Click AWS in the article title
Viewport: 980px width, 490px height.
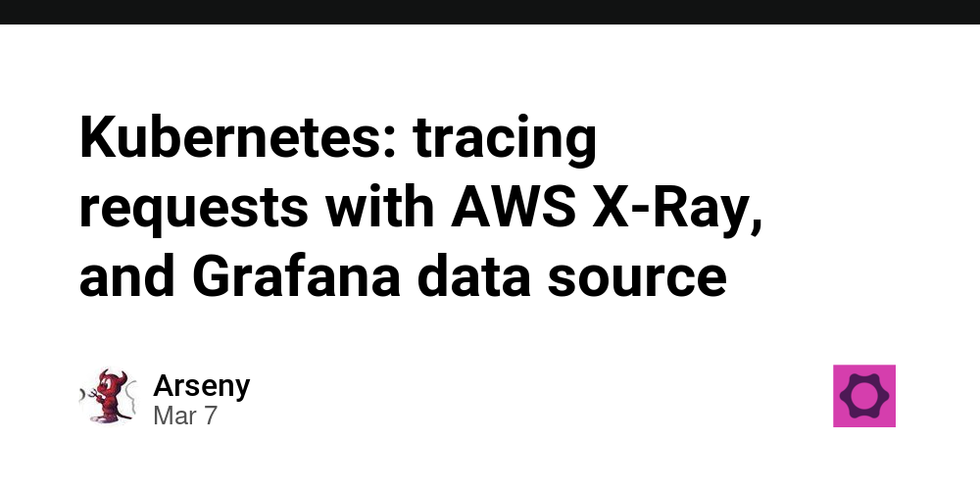click(514, 208)
